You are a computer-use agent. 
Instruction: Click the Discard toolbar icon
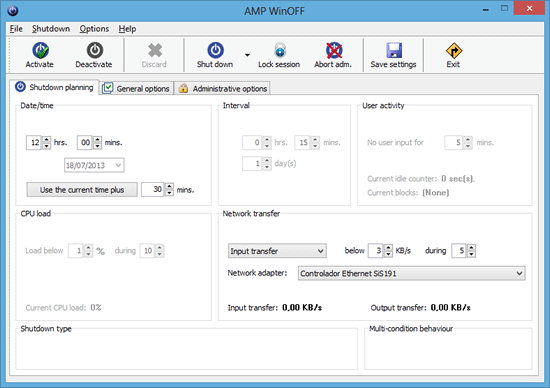(x=155, y=51)
